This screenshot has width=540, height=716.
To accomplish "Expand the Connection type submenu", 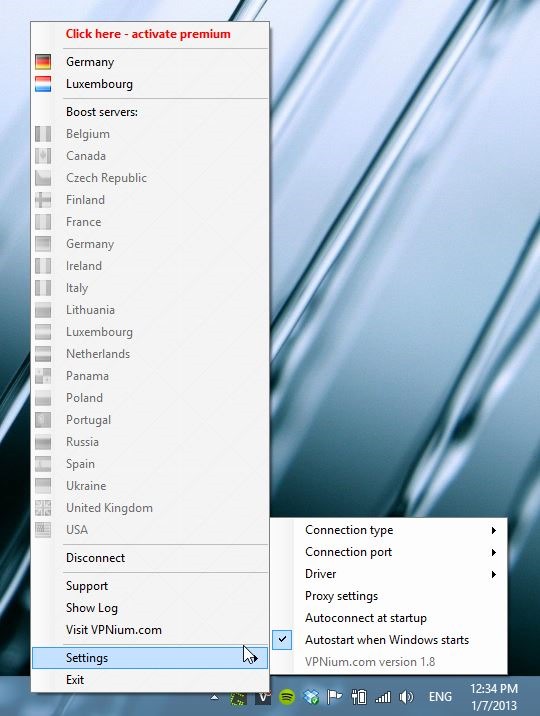I will 388,530.
